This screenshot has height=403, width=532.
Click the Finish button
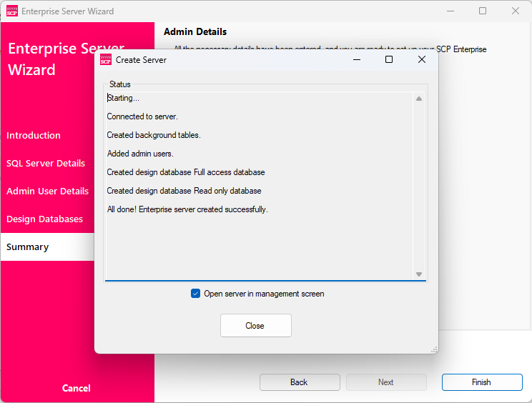pos(482,382)
